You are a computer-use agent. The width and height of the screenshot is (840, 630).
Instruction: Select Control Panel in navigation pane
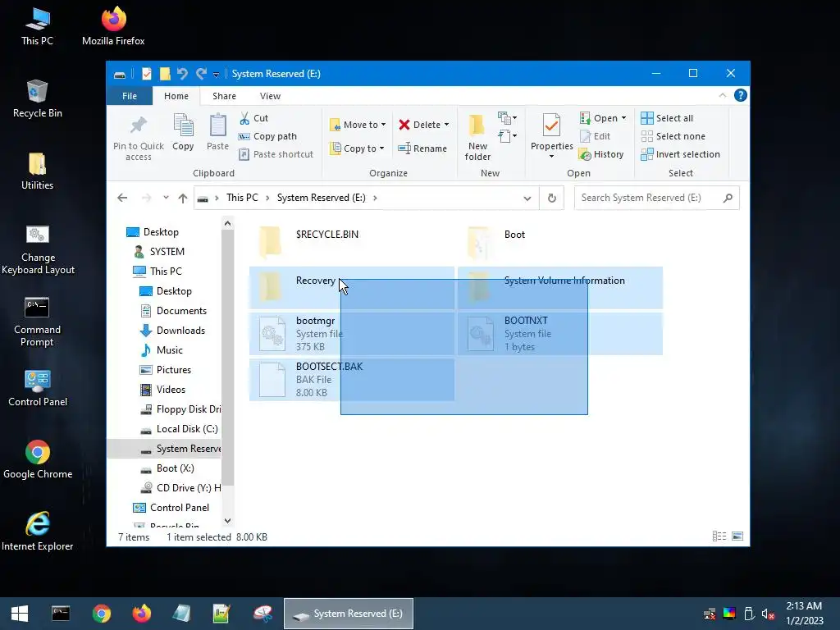(x=179, y=508)
